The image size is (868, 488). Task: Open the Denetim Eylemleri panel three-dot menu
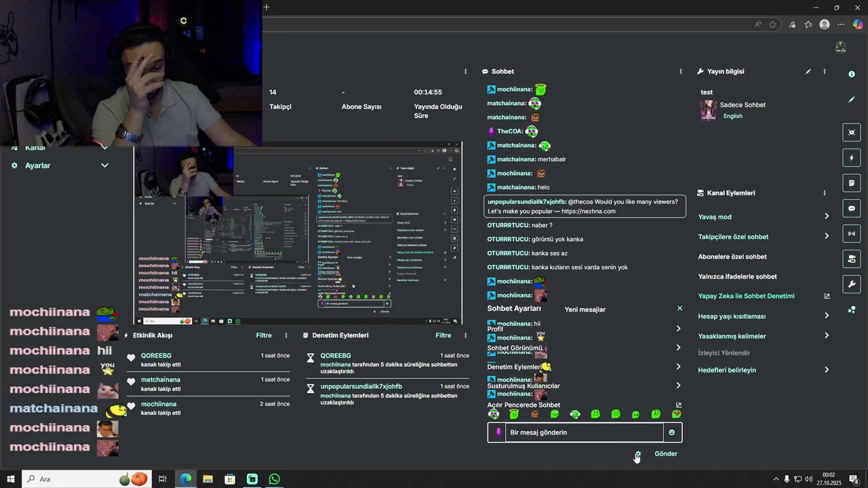pos(465,335)
